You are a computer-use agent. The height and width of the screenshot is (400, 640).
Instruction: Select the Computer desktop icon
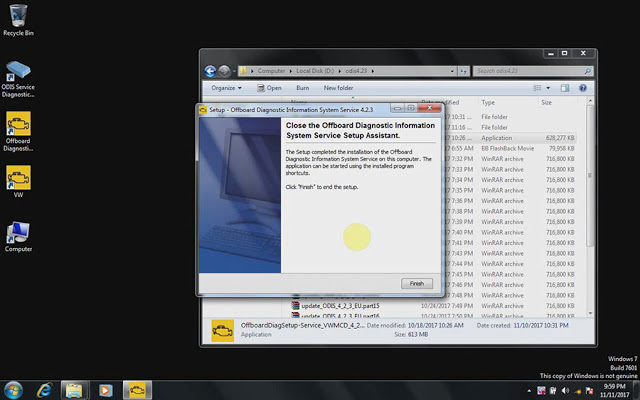point(18,237)
